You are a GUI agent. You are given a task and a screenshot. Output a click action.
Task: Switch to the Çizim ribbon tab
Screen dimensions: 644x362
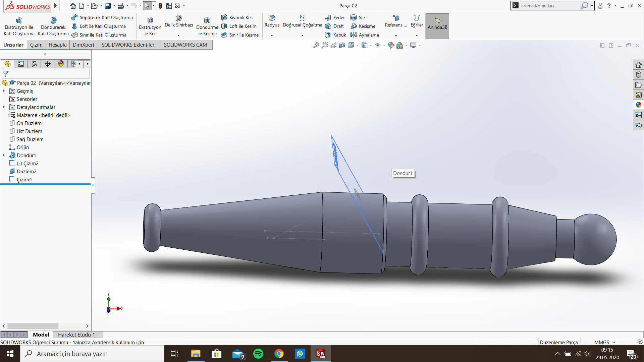coord(36,45)
